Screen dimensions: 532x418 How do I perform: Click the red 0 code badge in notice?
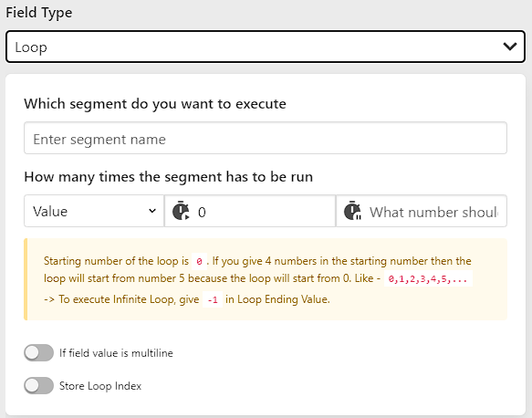tap(199, 262)
